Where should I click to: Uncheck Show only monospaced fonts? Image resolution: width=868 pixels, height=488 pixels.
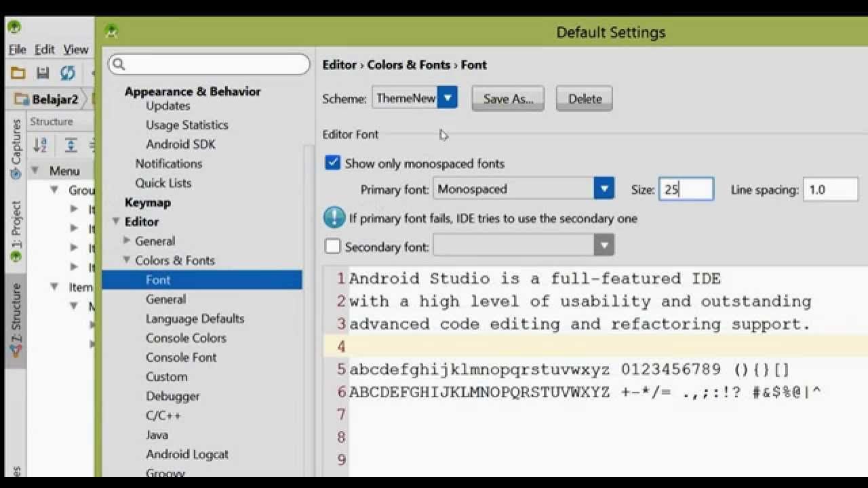coord(332,163)
